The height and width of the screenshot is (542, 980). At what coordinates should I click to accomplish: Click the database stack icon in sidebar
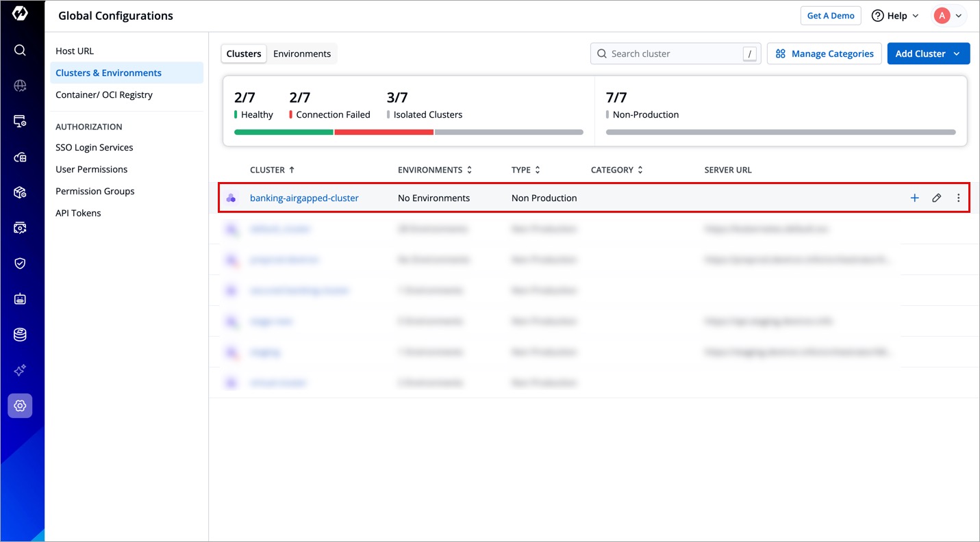click(20, 335)
